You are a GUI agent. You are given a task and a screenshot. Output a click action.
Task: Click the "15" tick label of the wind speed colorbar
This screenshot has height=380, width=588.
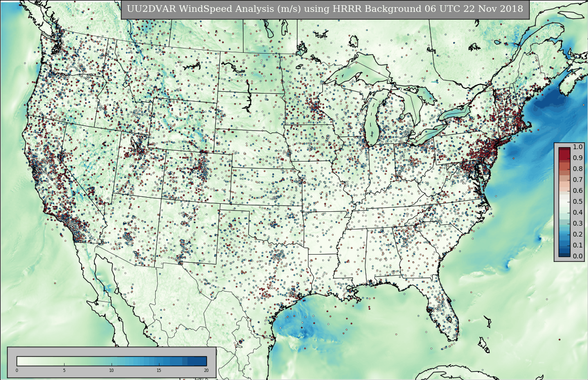coord(159,370)
